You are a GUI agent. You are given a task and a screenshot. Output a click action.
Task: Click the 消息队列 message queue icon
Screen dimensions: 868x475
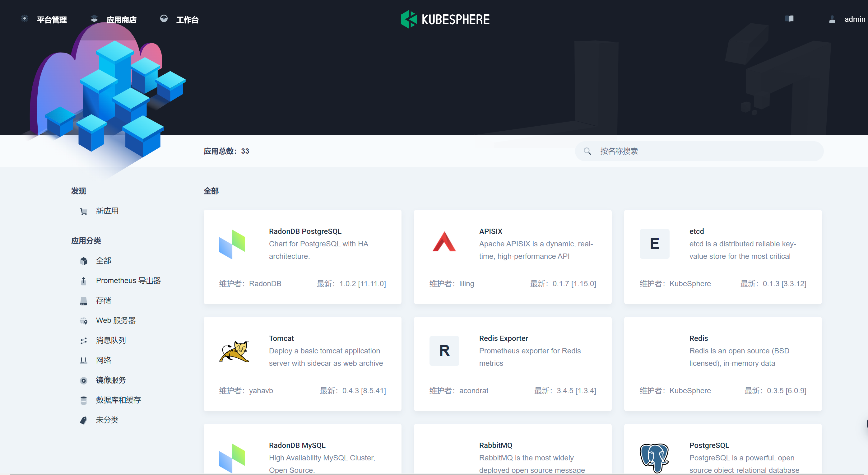tap(84, 341)
